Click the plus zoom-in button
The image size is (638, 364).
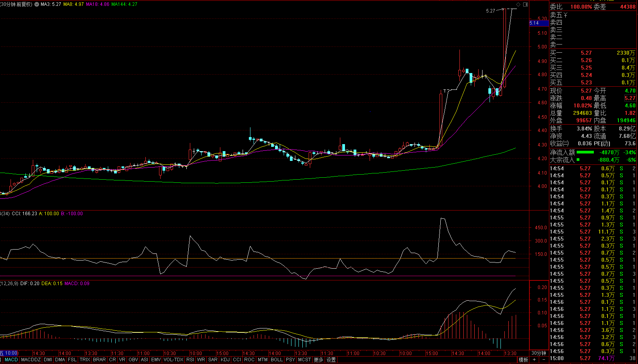[534, 360]
